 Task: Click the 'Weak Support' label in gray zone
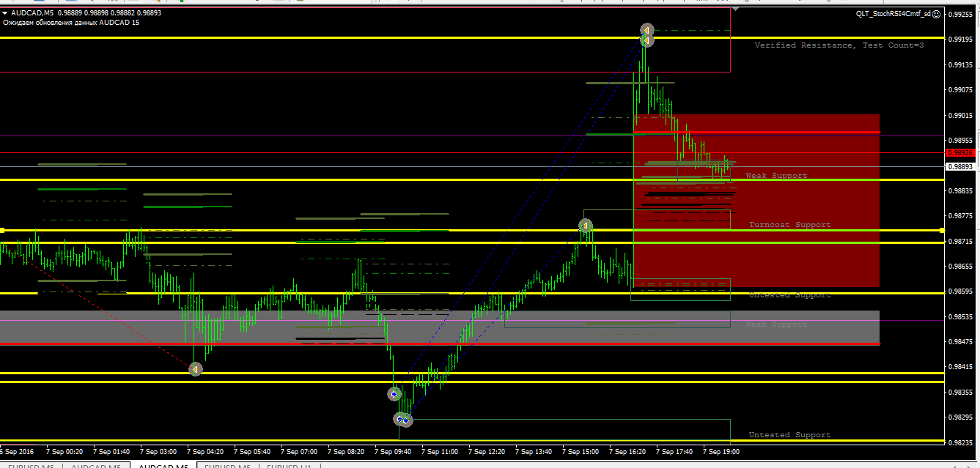pyautogui.click(x=776, y=324)
